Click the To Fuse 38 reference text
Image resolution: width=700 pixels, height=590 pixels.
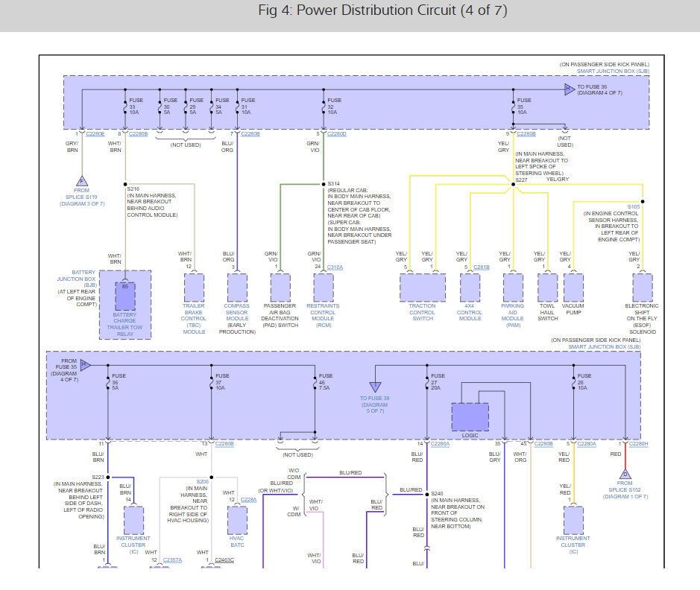(x=374, y=405)
